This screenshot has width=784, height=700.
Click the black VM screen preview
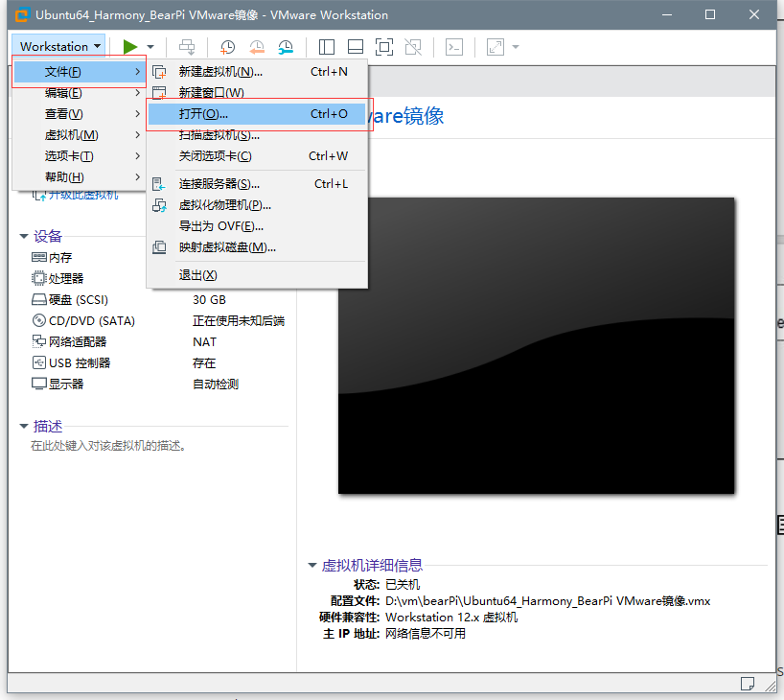(536, 346)
